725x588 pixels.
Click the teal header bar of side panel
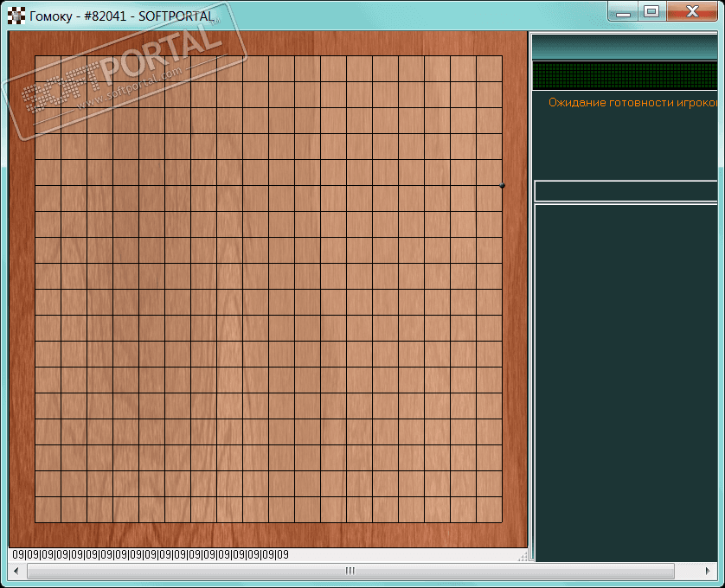pos(625,48)
